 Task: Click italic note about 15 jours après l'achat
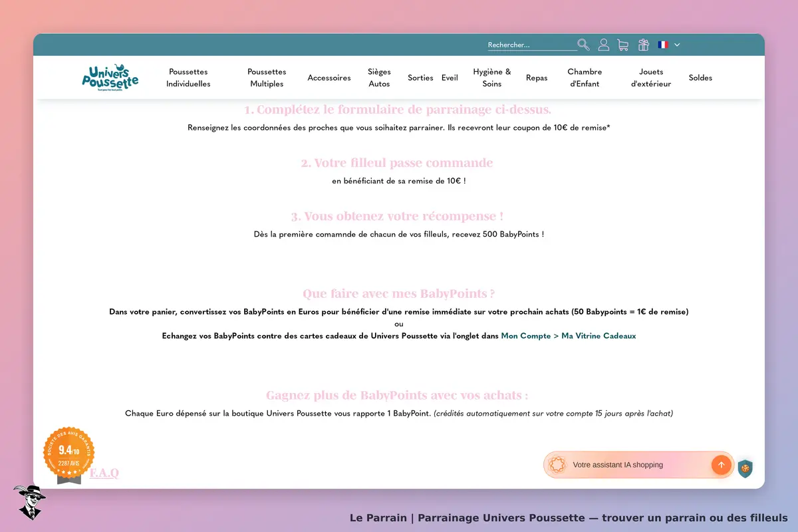click(x=553, y=414)
